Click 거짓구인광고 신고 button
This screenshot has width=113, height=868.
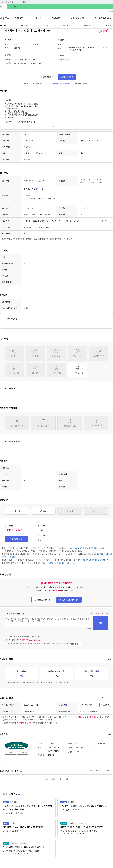(105, 698)
